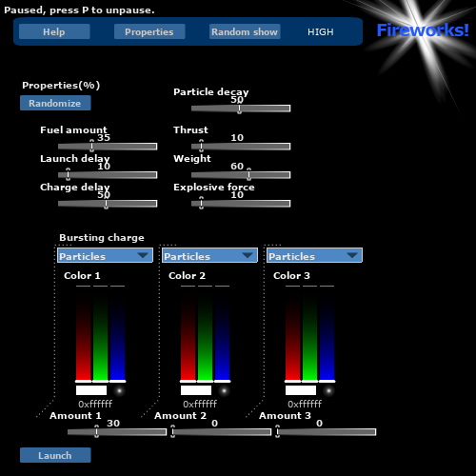Click the Particle decay slider track

point(241,109)
